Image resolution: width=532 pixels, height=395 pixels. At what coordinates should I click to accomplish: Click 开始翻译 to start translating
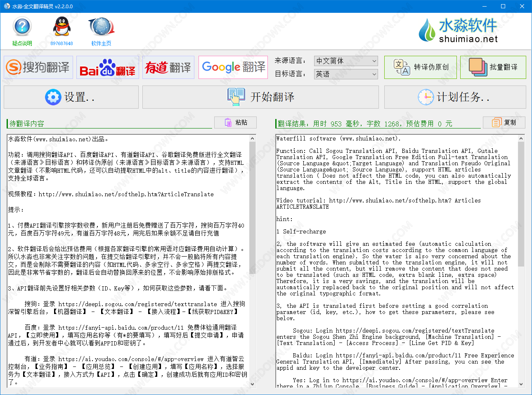(261, 97)
